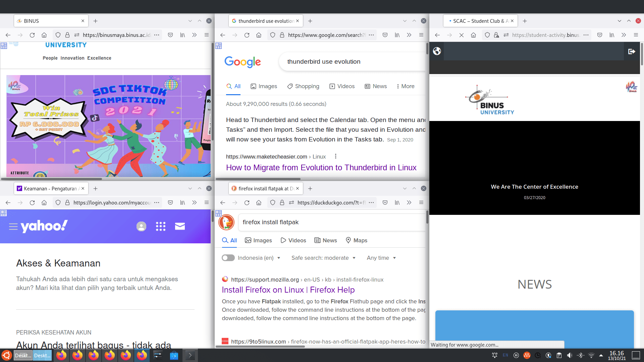Reload the Google search page
This screenshot has height=362, width=644.
pyautogui.click(x=247, y=35)
